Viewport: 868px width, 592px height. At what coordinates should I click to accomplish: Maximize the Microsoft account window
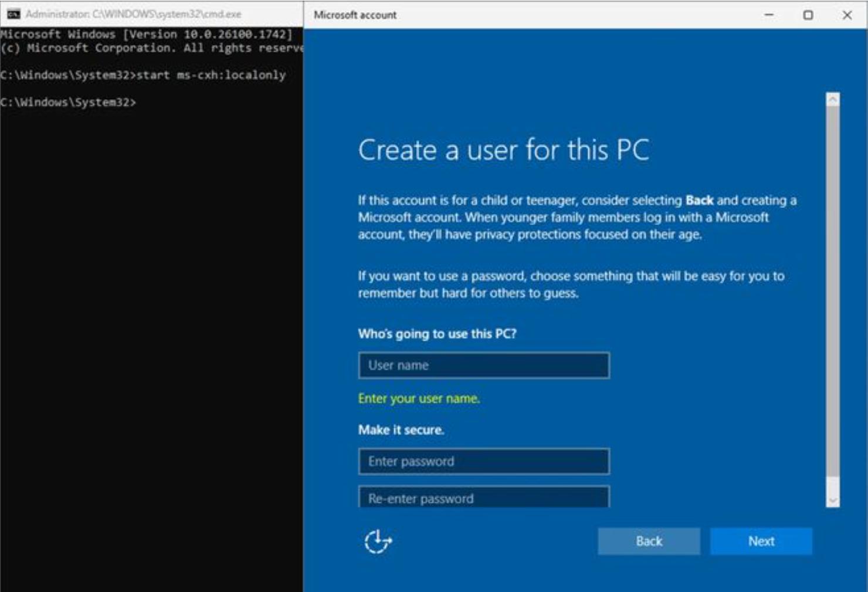point(808,15)
